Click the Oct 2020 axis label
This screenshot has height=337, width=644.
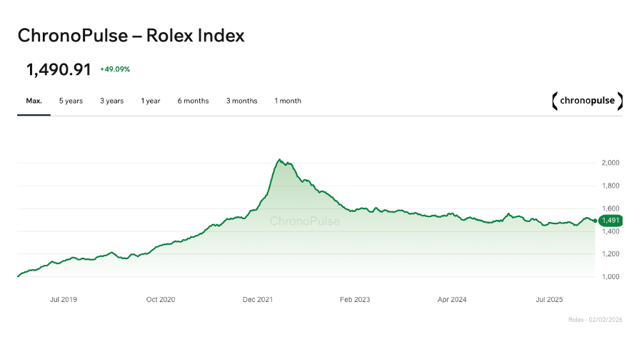(x=161, y=300)
